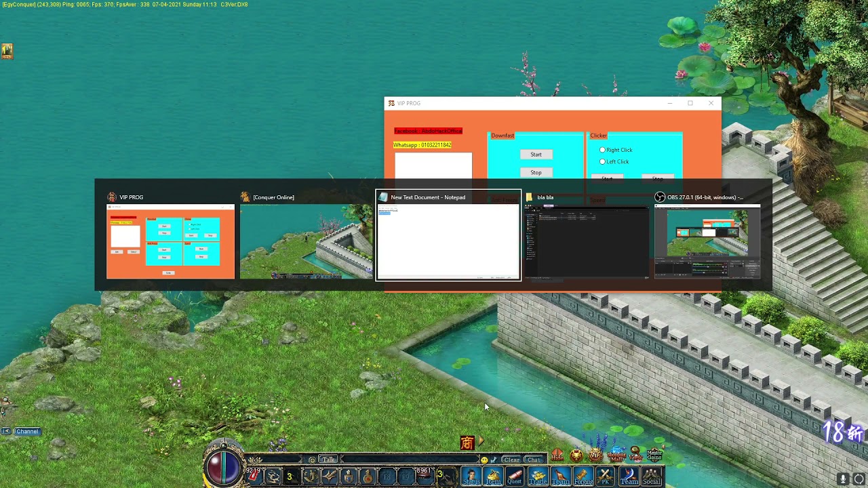
Task: Click the trophy icon beside Hide
Action: pyautogui.click(x=576, y=455)
